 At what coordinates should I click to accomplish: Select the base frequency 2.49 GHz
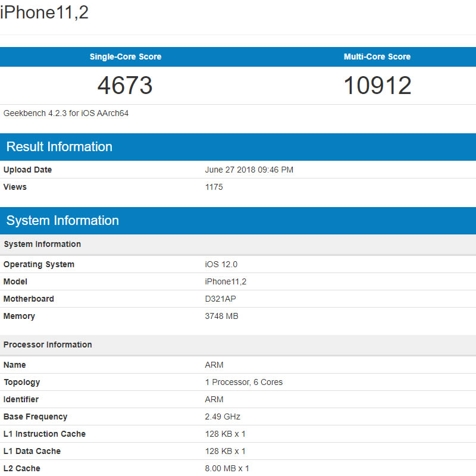click(x=223, y=416)
